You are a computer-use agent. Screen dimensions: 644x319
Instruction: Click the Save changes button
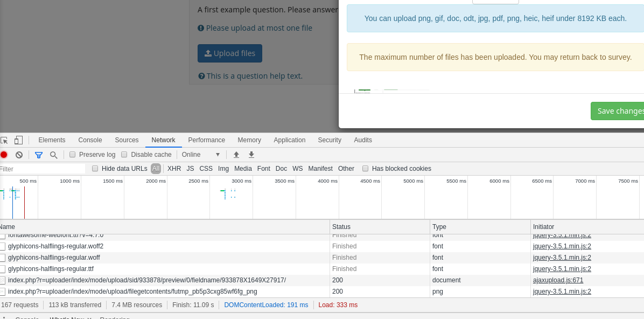click(x=619, y=111)
